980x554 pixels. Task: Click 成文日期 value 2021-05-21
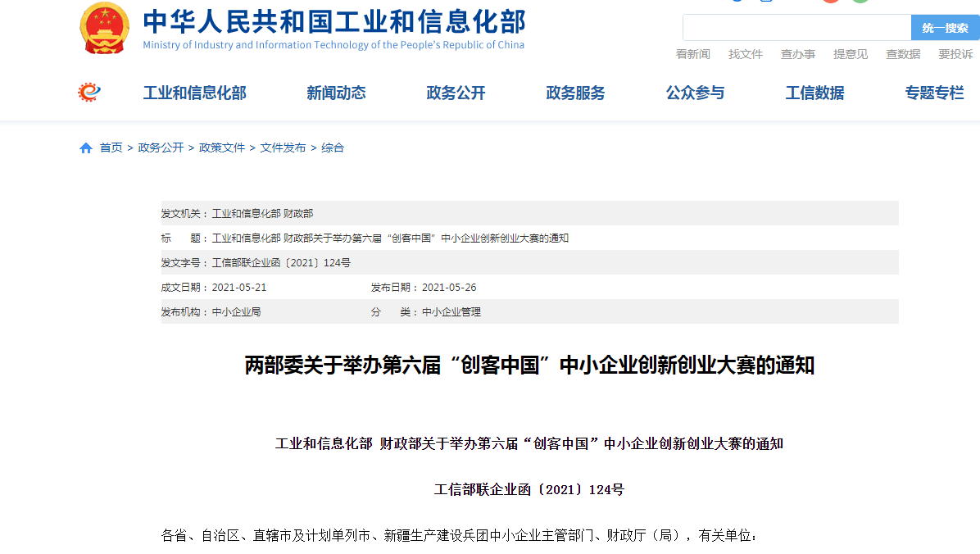tap(239, 288)
